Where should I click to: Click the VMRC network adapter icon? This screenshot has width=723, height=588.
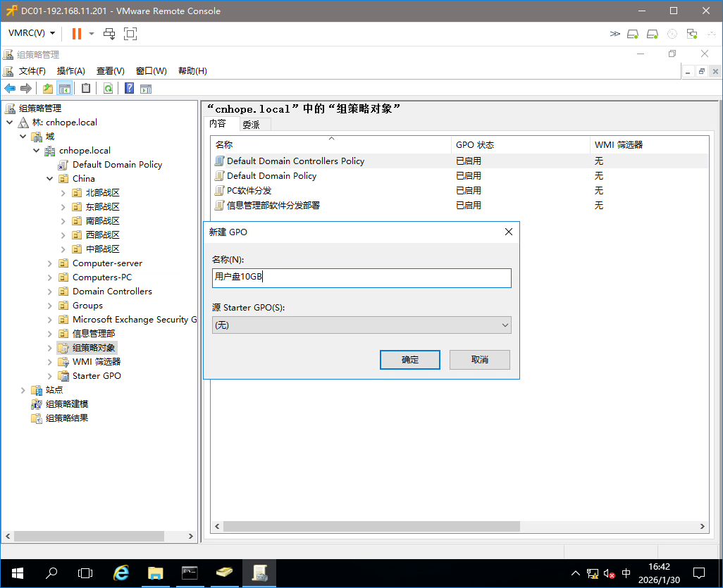point(692,34)
